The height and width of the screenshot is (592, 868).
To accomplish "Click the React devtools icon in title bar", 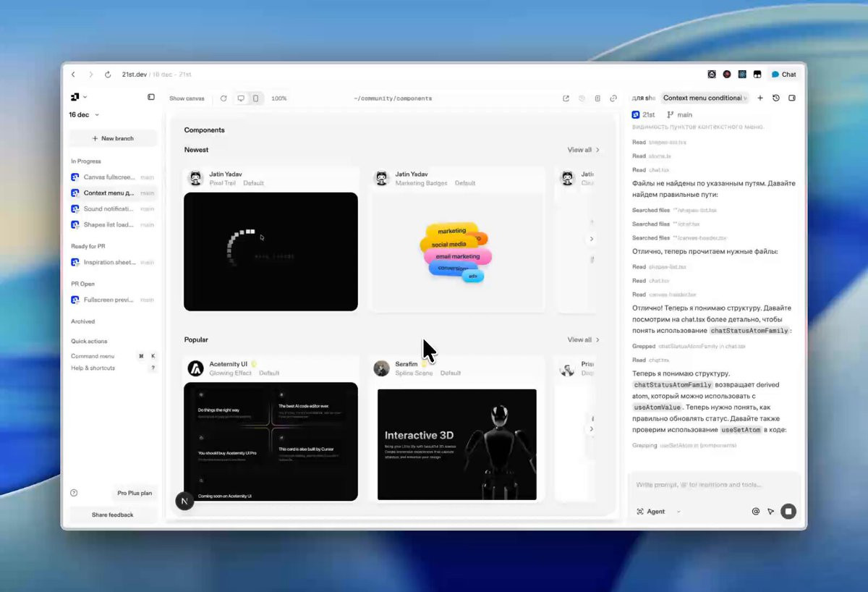I will pyautogui.click(x=742, y=75).
